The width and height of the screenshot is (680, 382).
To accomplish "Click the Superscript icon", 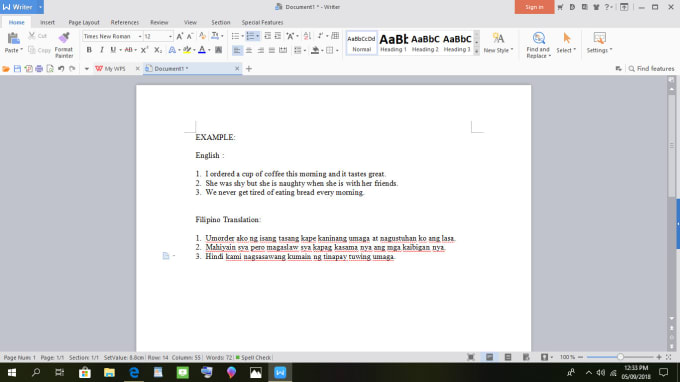I will [144, 50].
